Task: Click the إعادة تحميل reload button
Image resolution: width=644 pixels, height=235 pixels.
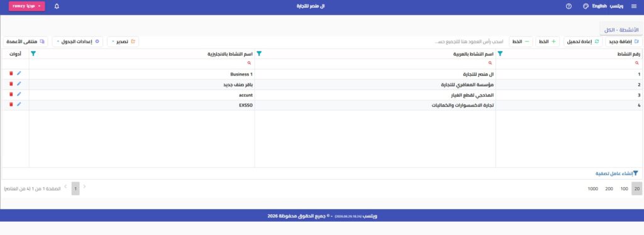Action: pos(583,42)
